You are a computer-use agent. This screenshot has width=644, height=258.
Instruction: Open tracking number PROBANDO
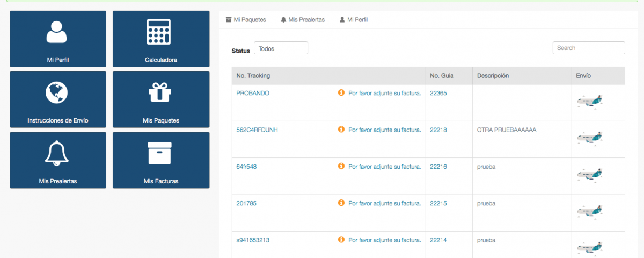point(253,93)
